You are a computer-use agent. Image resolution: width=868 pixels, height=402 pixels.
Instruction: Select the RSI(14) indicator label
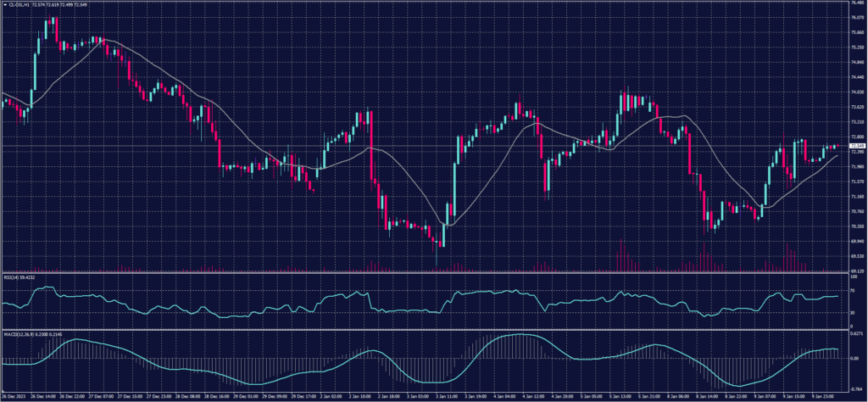tap(12, 276)
